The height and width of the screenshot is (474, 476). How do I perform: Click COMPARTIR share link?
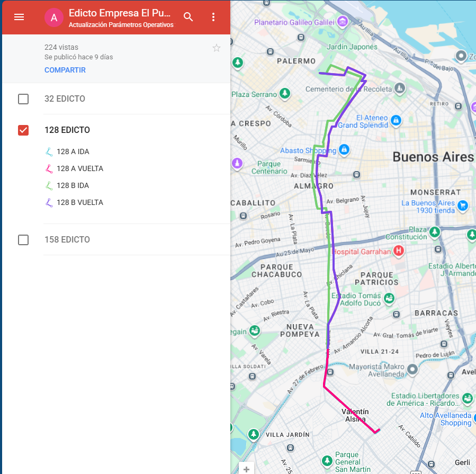pyautogui.click(x=65, y=70)
